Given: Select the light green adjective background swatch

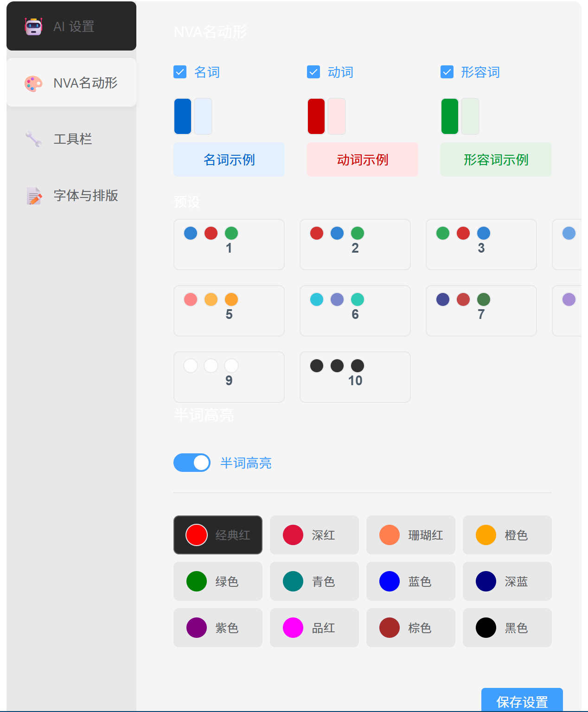Looking at the screenshot, I should (x=470, y=116).
